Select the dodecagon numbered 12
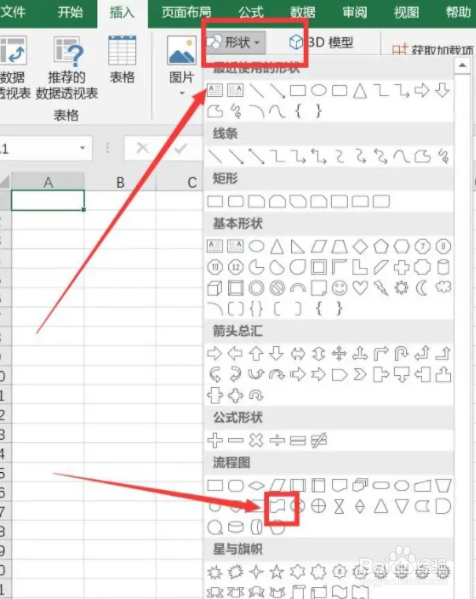The height and width of the screenshot is (599, 476). [x=236, y=267]
